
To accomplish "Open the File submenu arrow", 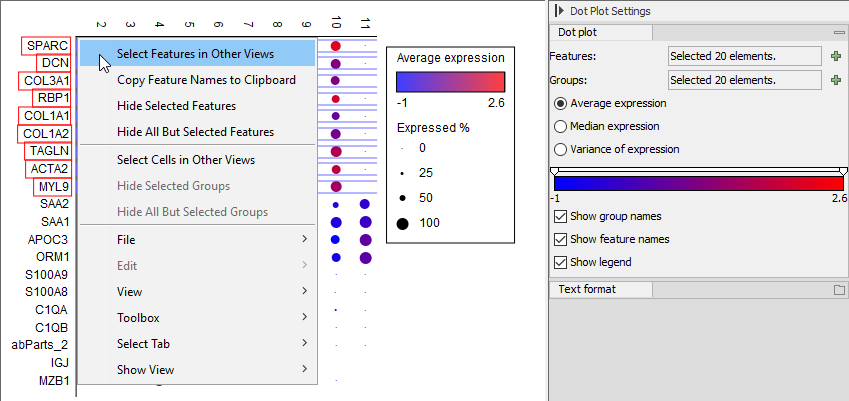I will tap(304, 239).
